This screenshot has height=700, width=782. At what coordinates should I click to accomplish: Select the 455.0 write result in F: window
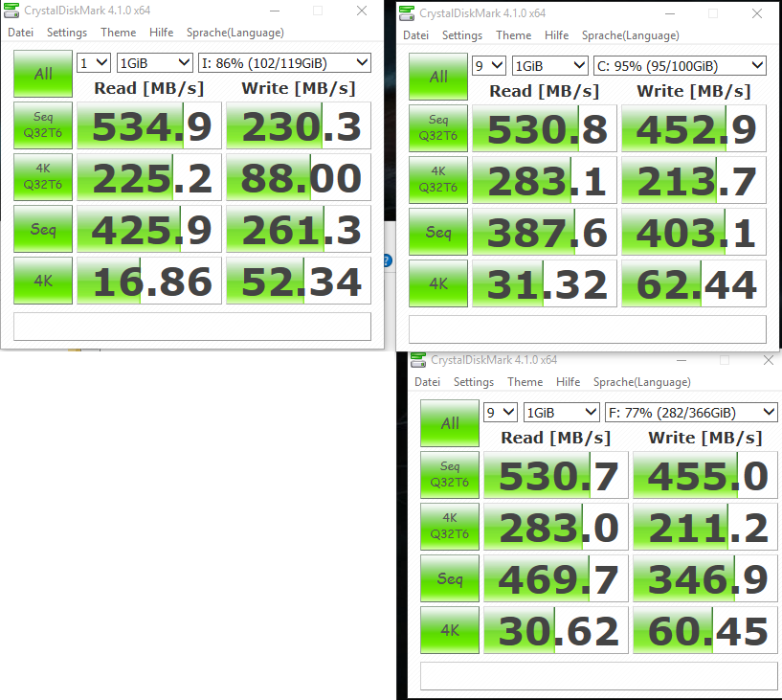coord(705,475)
